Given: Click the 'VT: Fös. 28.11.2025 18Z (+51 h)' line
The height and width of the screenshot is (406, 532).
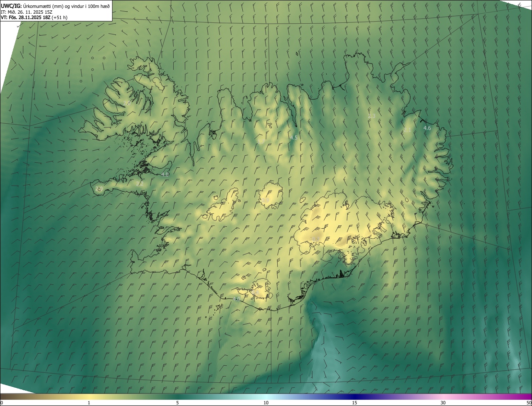Looking at the screenshot, I should pos(34,18).
